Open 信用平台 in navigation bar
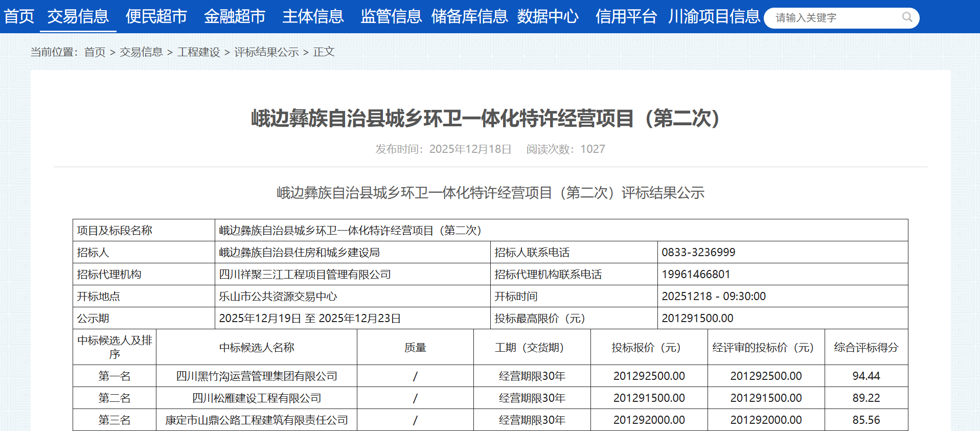The height and width of the screenshot is (431, 980). (x=626, y=16)
